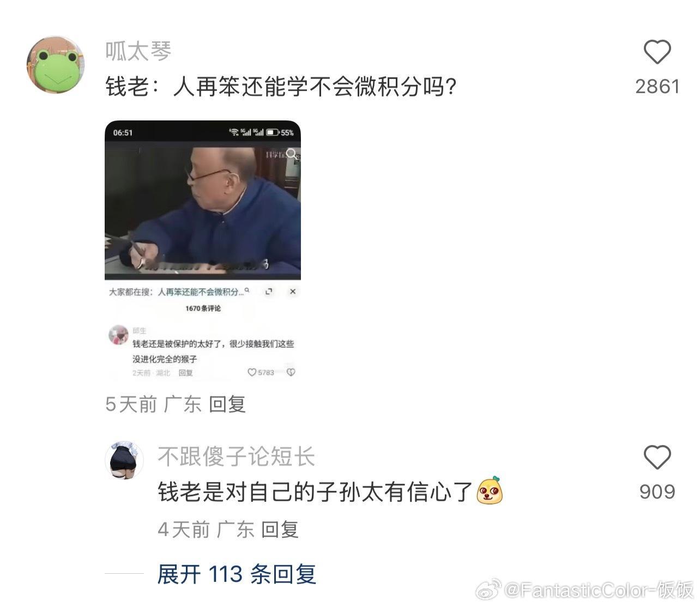Tap expand icon in embedded search bar
The width and height of the screenshot is (700, 607).
coord(268,292)
